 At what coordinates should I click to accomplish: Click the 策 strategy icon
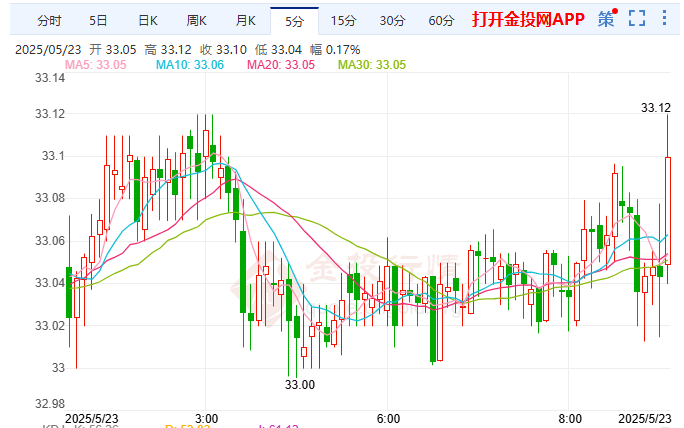pos(607,18)
